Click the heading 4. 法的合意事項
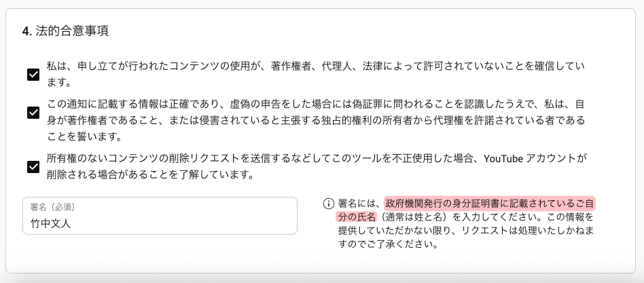 coord(65,31)
